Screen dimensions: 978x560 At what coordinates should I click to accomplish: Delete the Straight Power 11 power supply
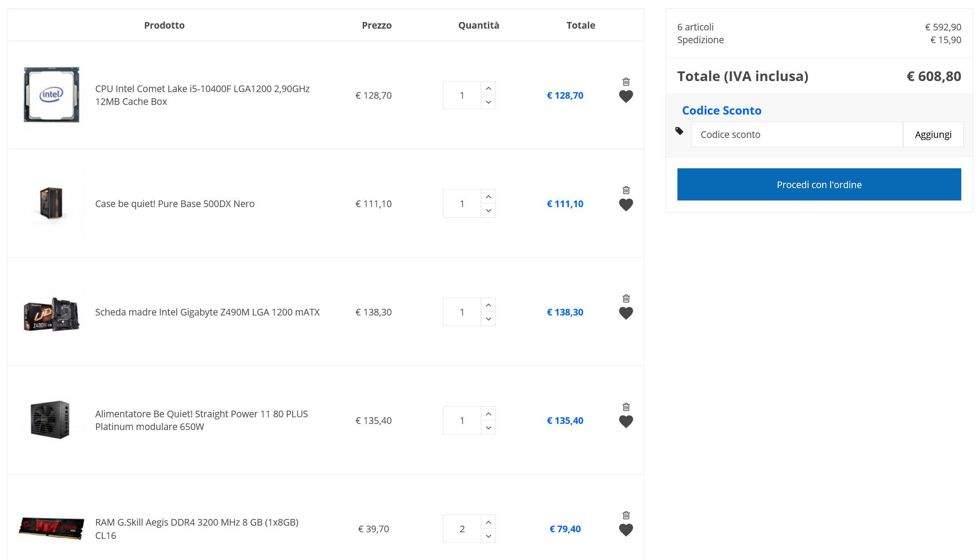tap(626, 407)
